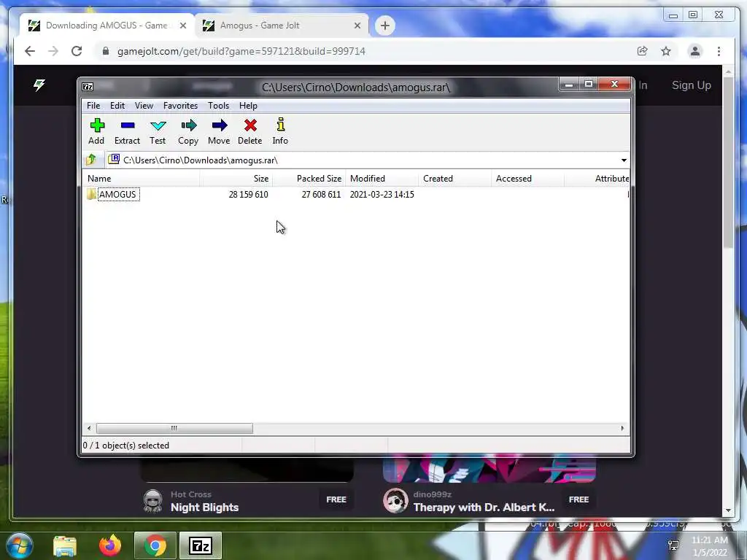Bookmark this page with the star icon

point(665,51)
